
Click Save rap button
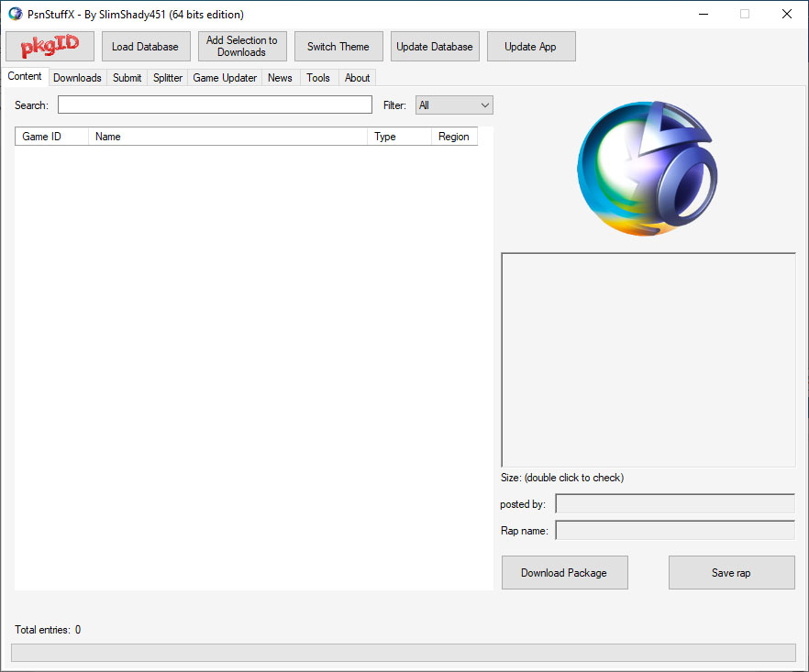pos(732,572)
